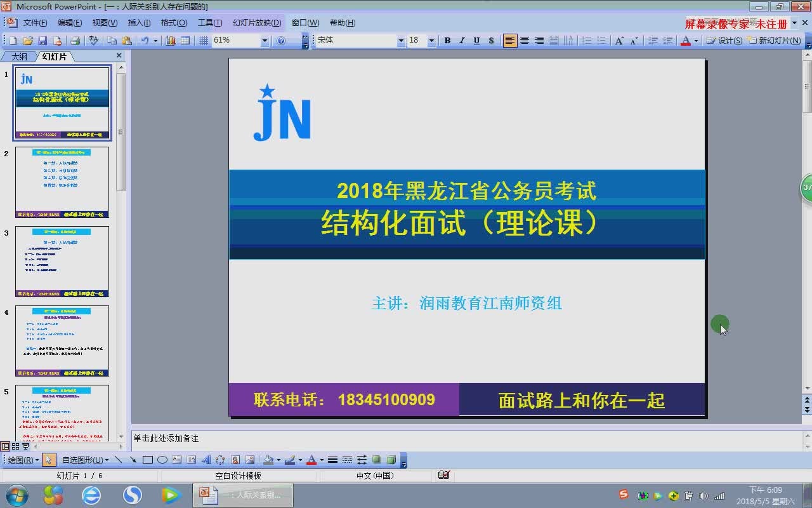Choose line style in Drawing toolbar
The image size is (812, 508).
[332, 460]
